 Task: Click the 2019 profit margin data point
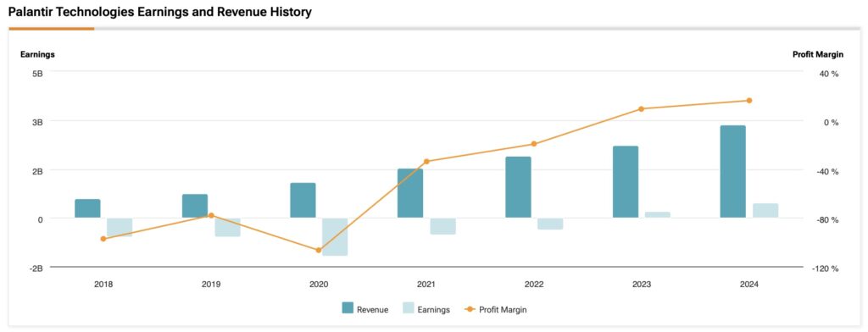click(211, 215)
